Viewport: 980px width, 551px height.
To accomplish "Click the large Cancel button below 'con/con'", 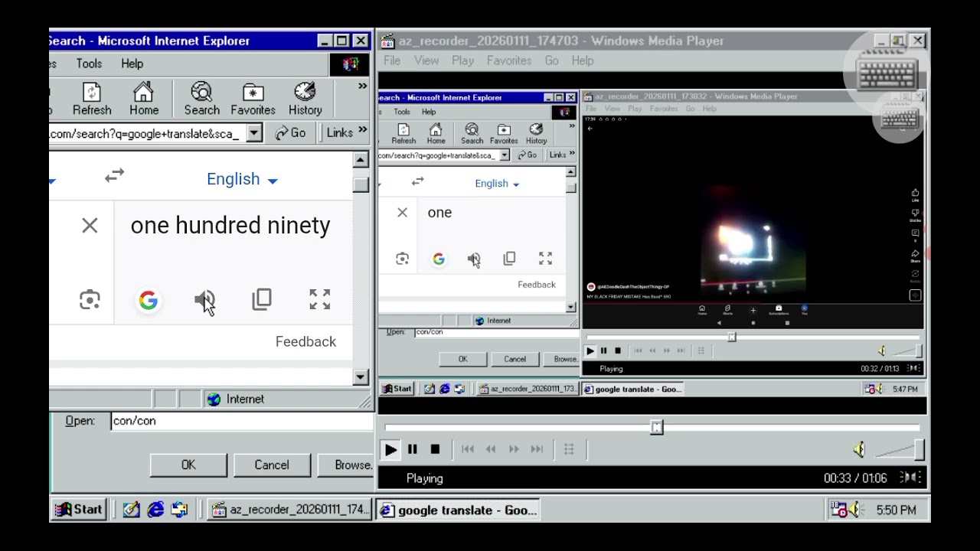I will point(272,465).
